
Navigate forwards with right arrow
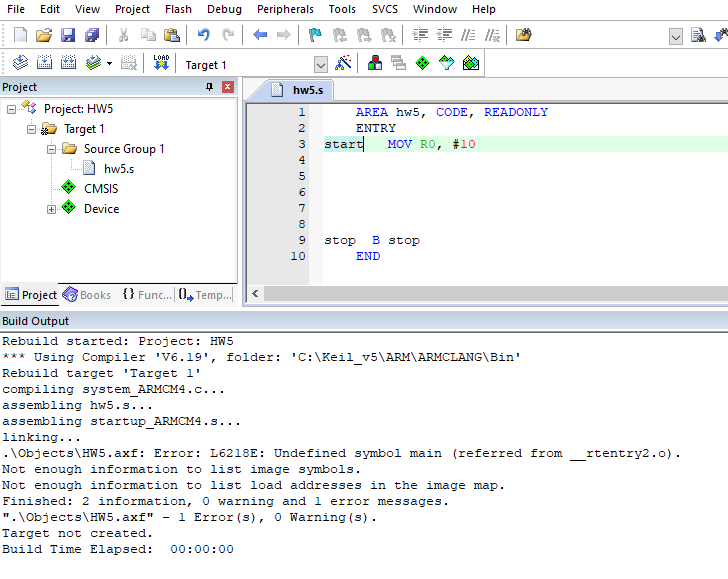click(x=283, y=35)
